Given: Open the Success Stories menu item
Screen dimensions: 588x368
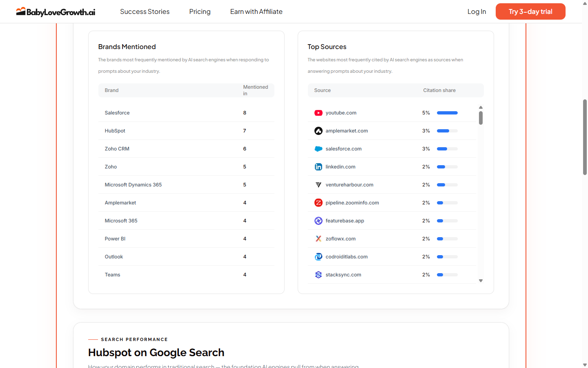Looking at the screenshot, I should [x=145, y=11].
